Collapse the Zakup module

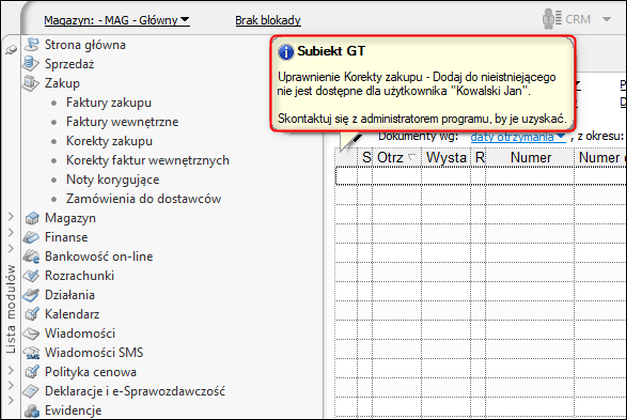coord(62,83)
